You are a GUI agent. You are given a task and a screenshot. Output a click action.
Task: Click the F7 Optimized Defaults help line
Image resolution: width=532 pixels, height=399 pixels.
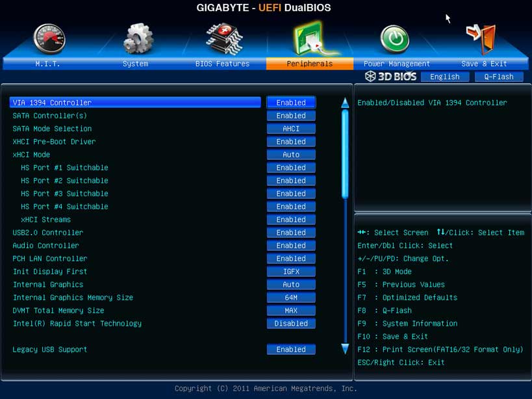click(x=407, y=298)
